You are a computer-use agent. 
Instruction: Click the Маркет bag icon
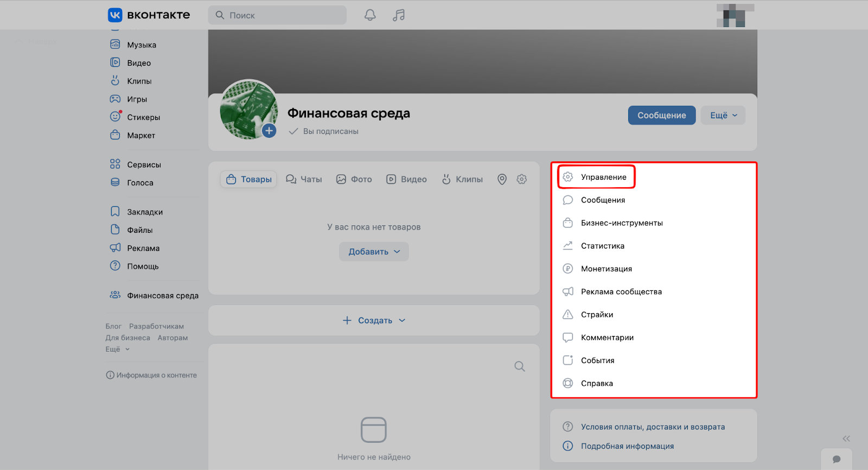coord(115,135)
